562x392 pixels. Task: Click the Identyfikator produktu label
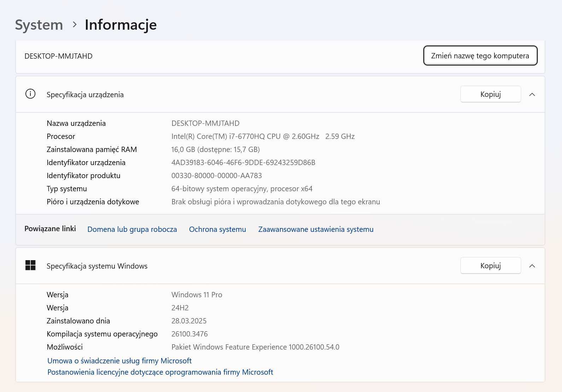(83, 175)
